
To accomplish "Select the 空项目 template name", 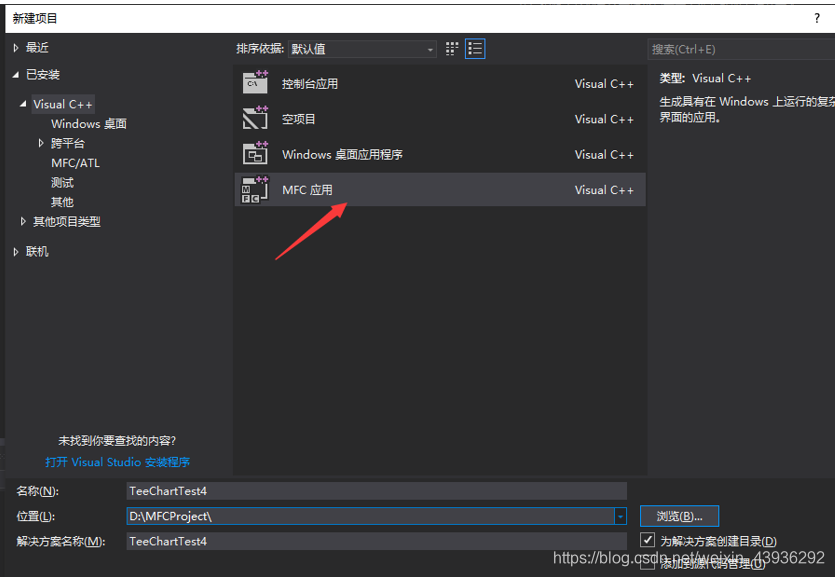I will point(298,119).
